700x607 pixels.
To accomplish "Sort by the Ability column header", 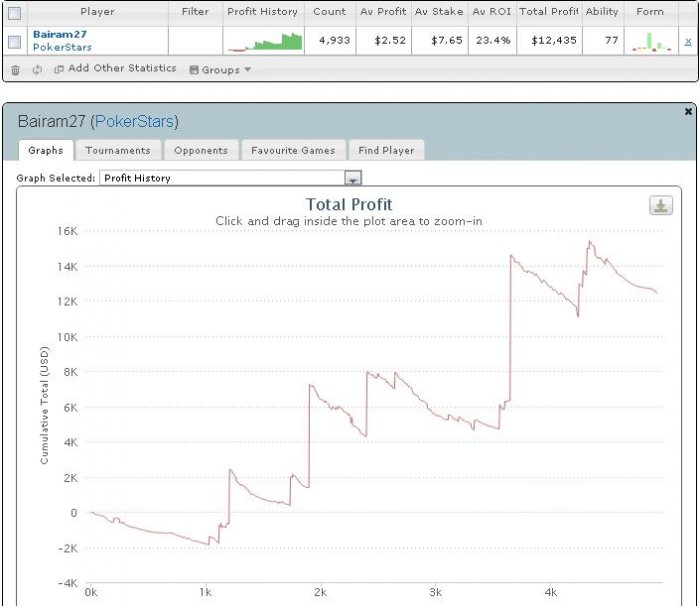I will click(x=602, y=12).
